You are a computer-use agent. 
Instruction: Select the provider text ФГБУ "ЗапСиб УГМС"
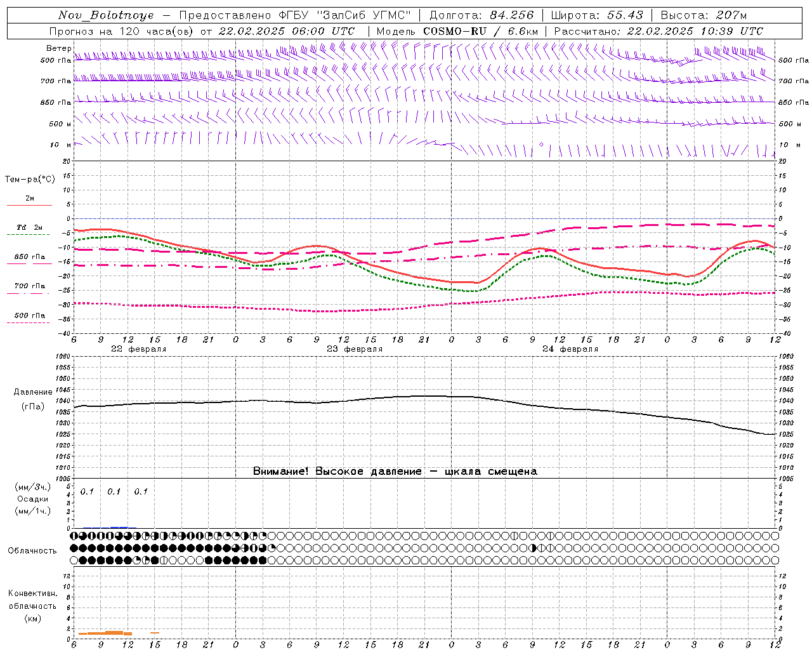coord(344,15)
